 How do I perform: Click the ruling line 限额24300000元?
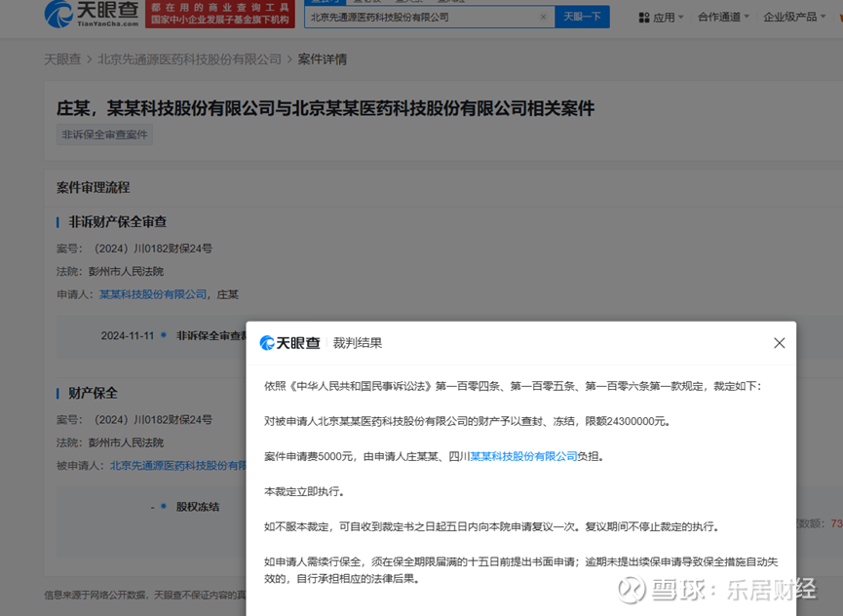coord(468,421)
